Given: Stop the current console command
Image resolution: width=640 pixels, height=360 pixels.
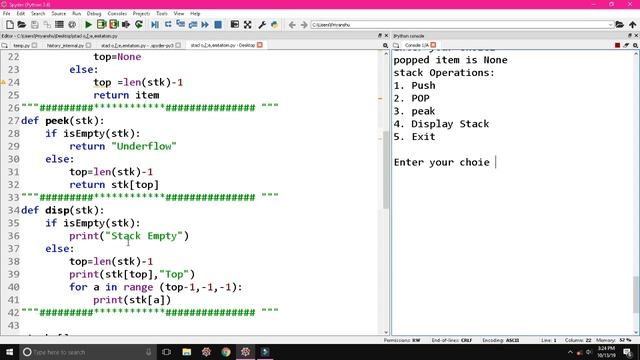Looking at the screenshot, I should (618, 45).
